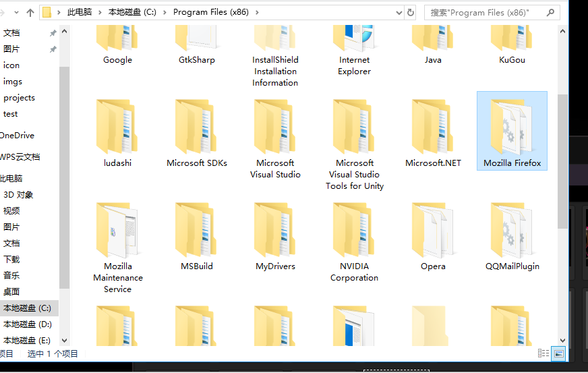The height and width of the screenshot is (373, 588).
Task: Select the MSBuild folder
Action: (x=196, y=236)
